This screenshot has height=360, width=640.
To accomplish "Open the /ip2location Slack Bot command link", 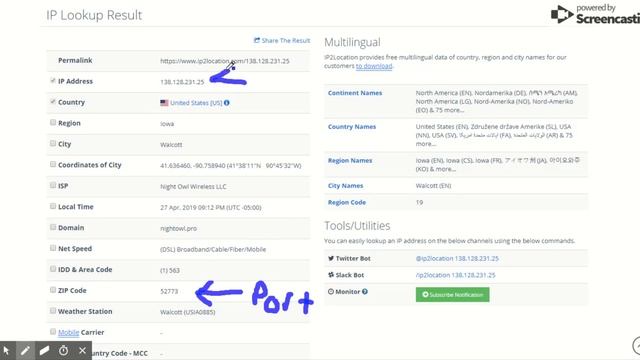I will (x=456, y=275).
